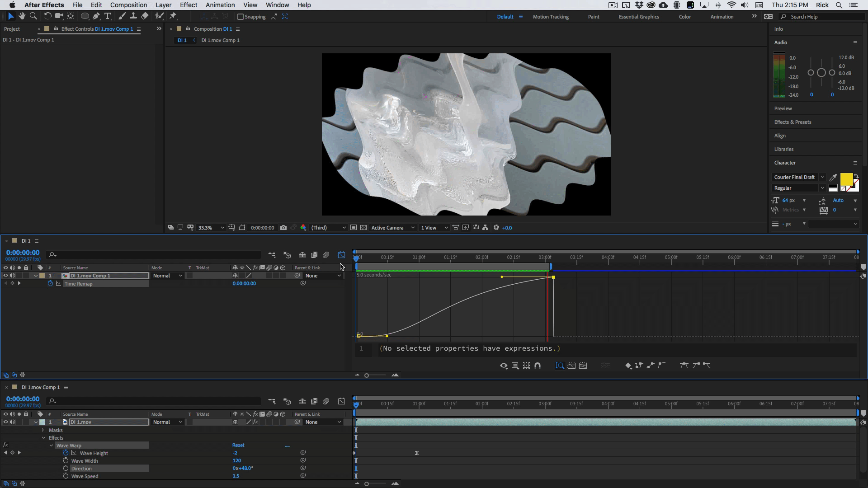Click Reset for Wave Warp
This screenshot has height=488, width=868.
(x=238, y=446)
